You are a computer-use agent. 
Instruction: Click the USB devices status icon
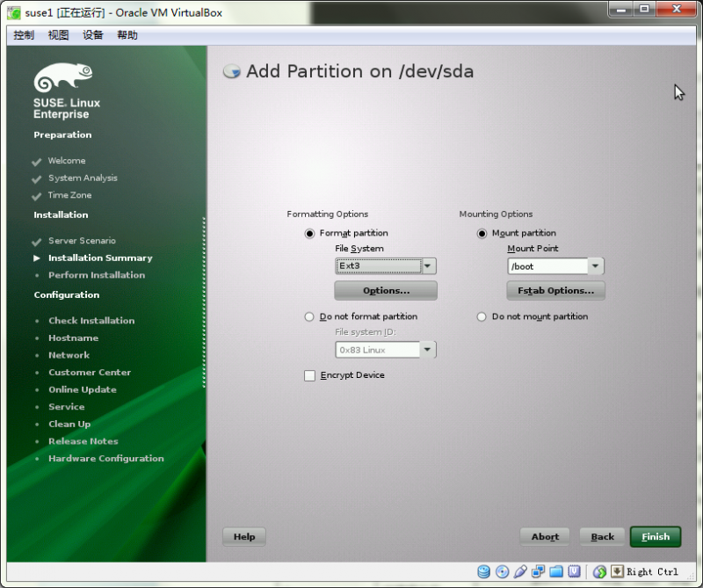coord(519,571)
